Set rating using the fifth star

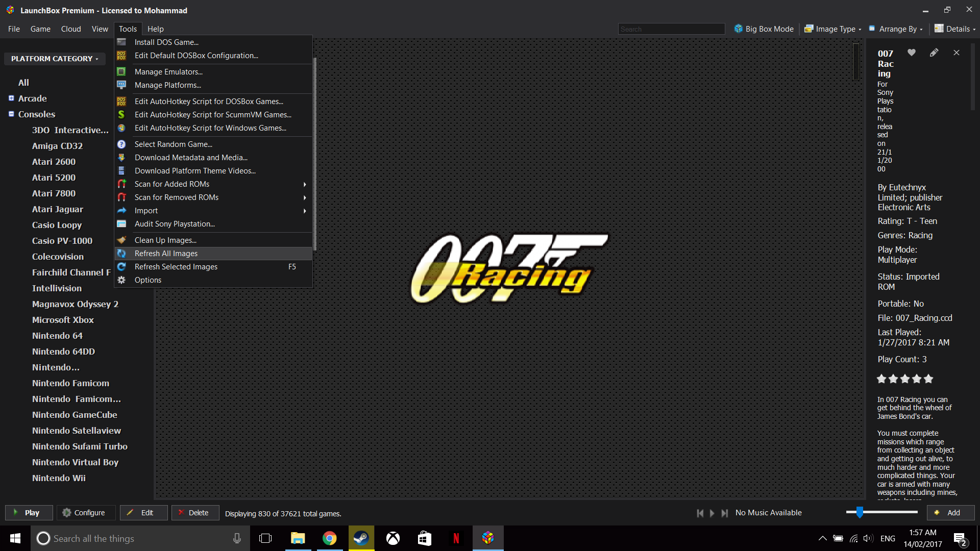[928, 379]
